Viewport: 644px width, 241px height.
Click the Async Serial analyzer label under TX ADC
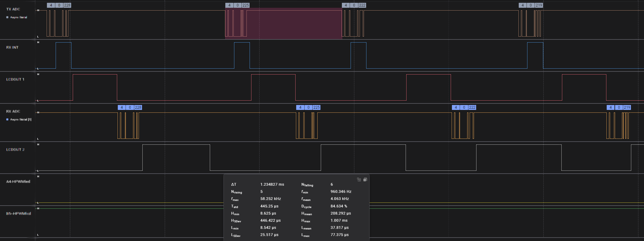tap(19, 17)
